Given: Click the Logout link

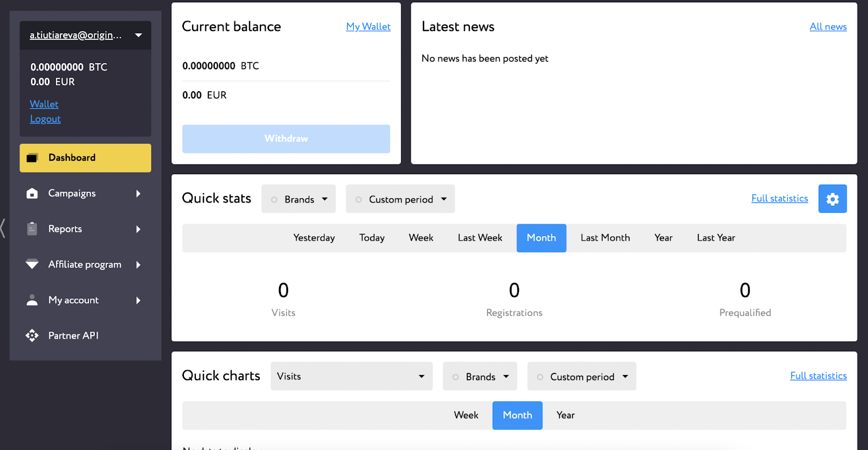Looking at the screenshot, I should click(45, 119).
